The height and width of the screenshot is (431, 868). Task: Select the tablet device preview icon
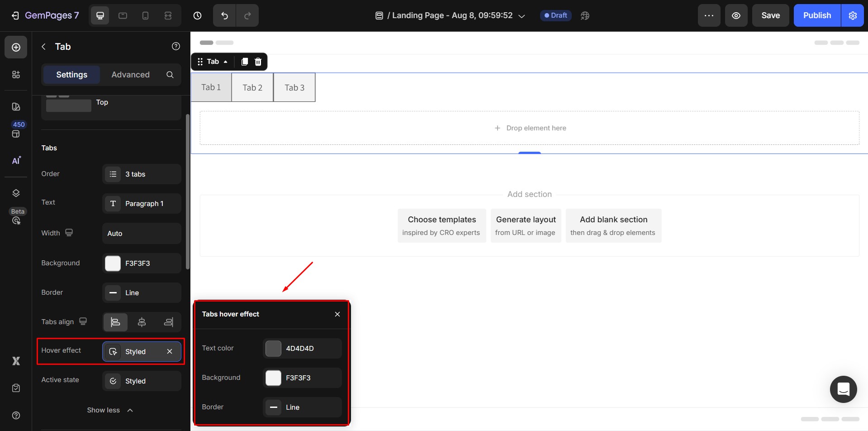(x=123, y=15)
